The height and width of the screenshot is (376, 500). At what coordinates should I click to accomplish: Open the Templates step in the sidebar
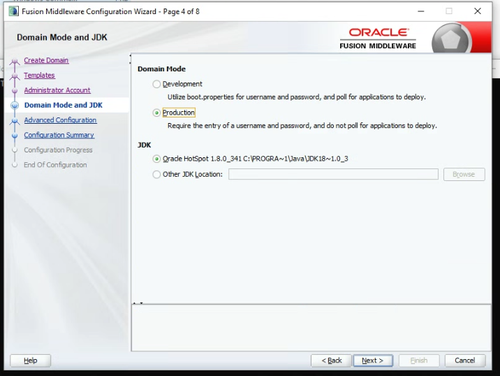tap(39, 75)
